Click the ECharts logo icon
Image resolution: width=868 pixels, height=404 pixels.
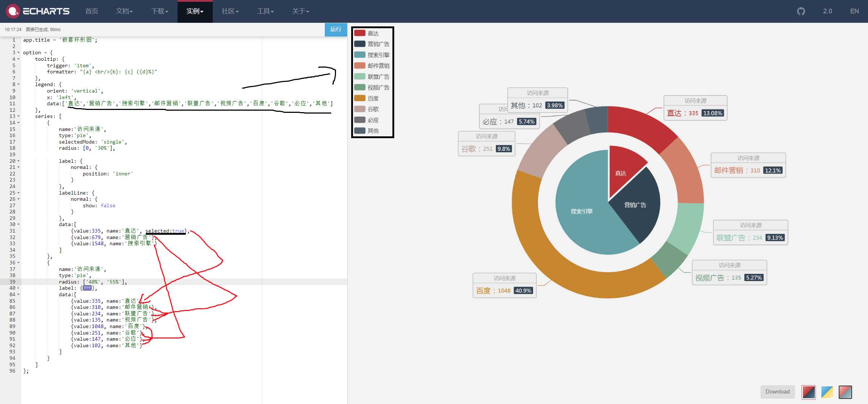point(13,11)
